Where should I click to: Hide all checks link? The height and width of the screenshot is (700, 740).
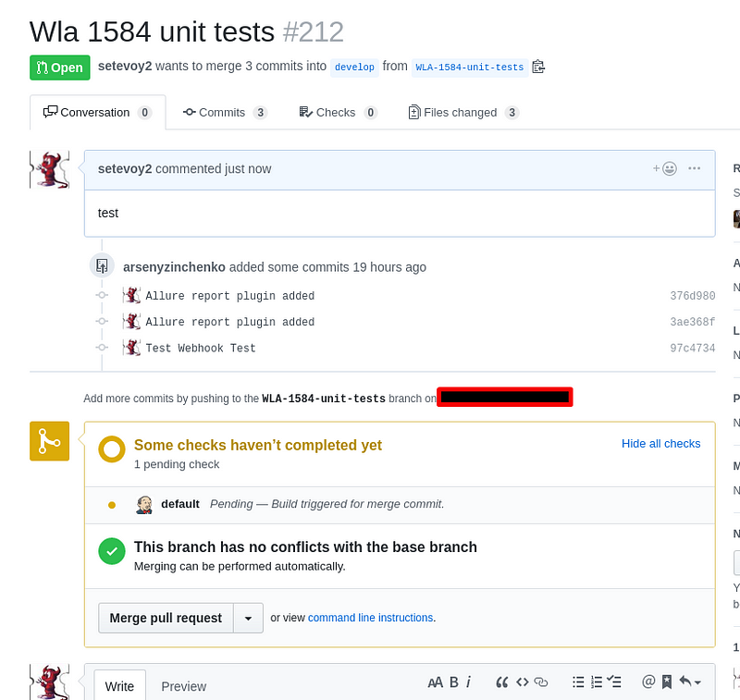(x=660, y=444)
